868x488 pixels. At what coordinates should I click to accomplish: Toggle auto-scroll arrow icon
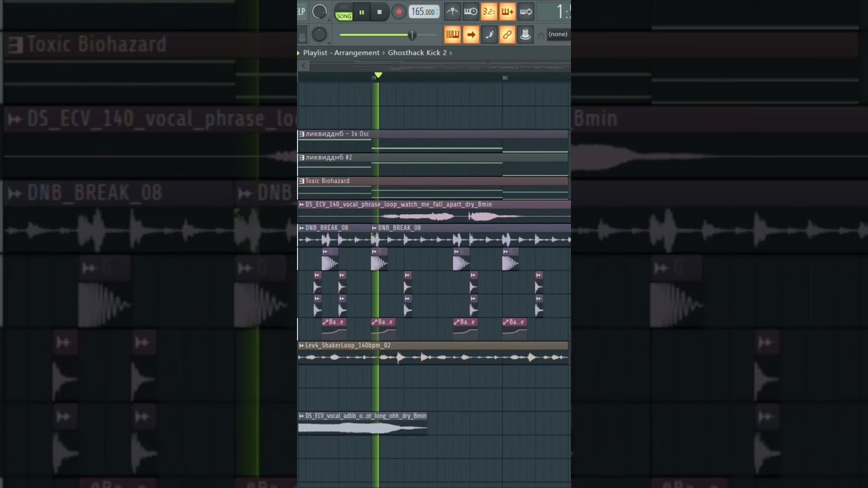point(471,35)
